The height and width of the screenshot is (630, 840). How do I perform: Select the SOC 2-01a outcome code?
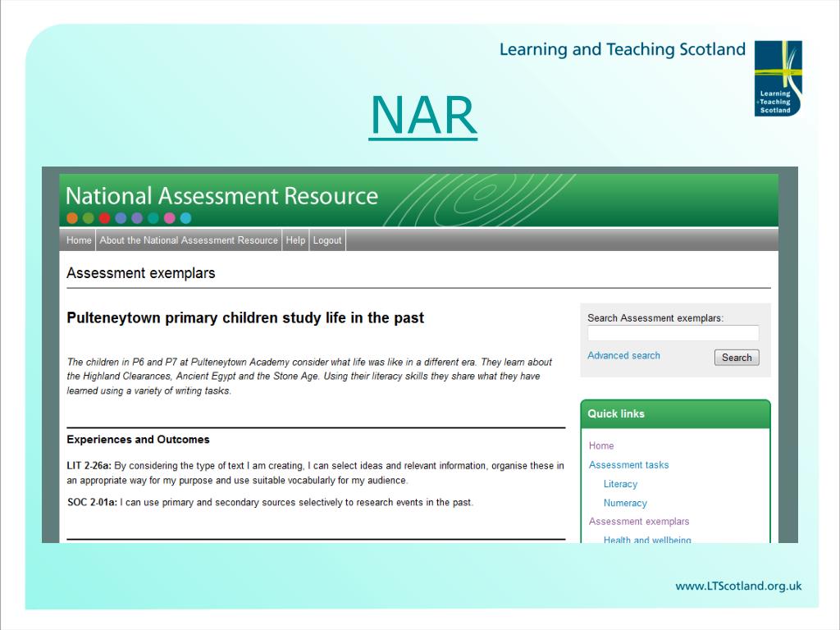coord(92,503)
